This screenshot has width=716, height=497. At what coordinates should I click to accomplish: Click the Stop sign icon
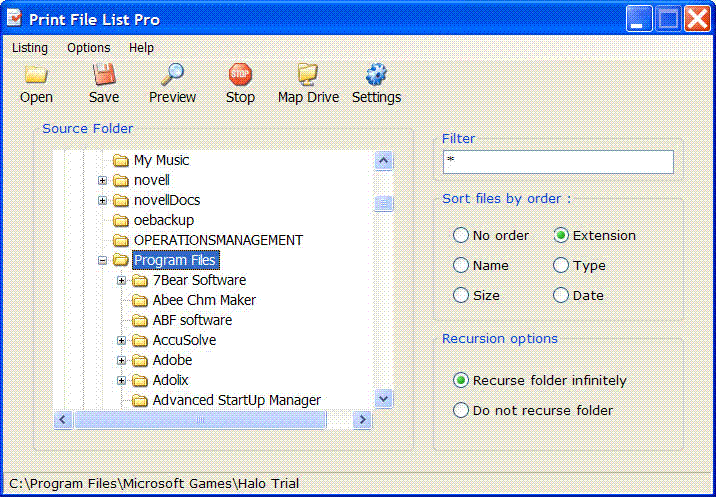(240, 74)
